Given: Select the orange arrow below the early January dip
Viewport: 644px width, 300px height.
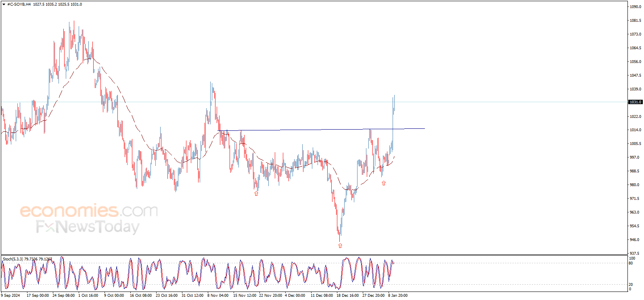Looking at the screenshot, I should [384, 183].
